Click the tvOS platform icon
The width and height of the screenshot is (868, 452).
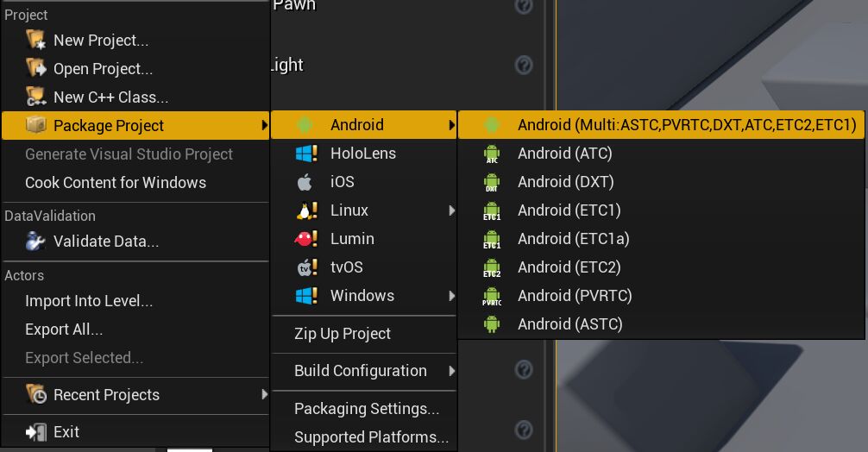pos(306,267)
